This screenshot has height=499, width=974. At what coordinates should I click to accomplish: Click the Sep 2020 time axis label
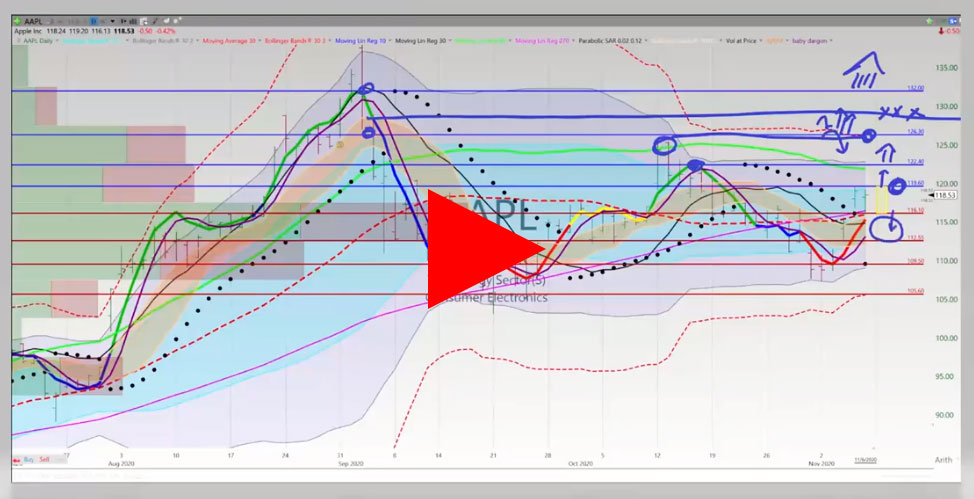pos(350,464)
